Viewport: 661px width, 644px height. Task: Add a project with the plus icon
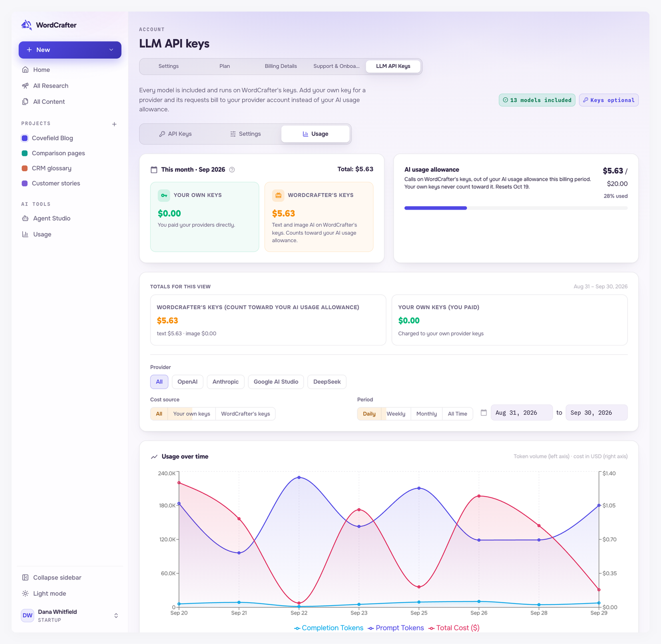point(114,124)
